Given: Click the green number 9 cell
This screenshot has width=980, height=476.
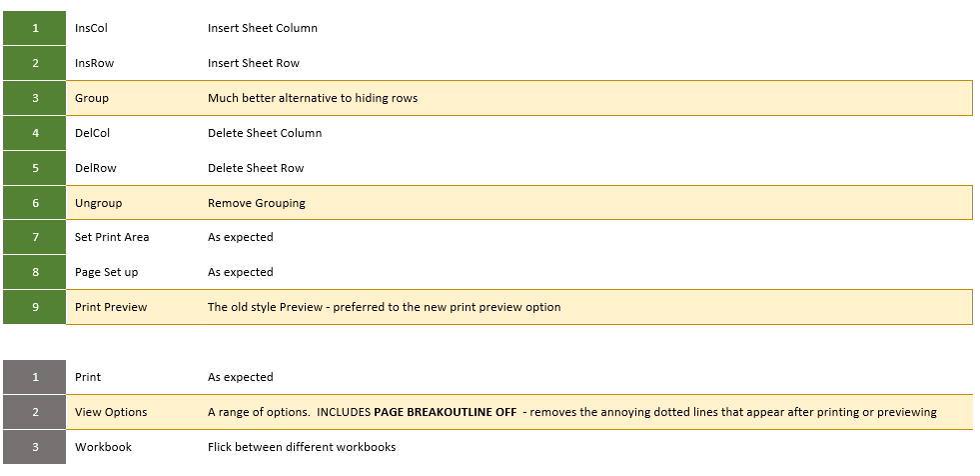Looking at the screenshot, I should 34,307.
